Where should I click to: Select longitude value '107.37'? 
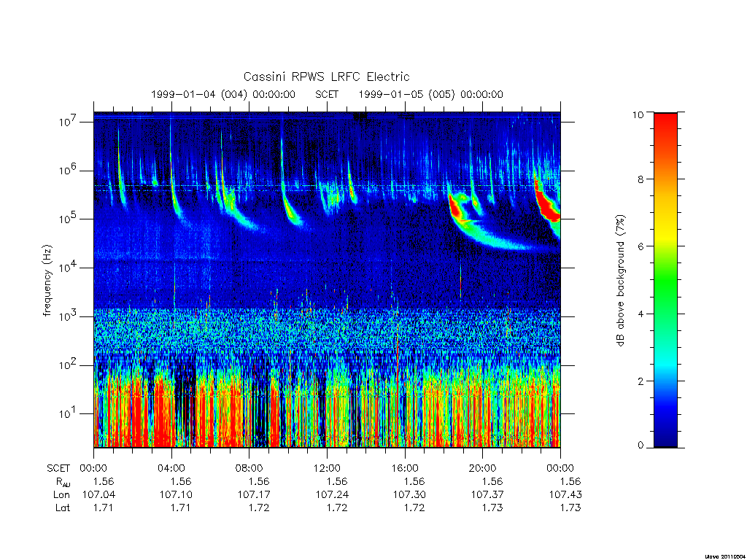487,495
